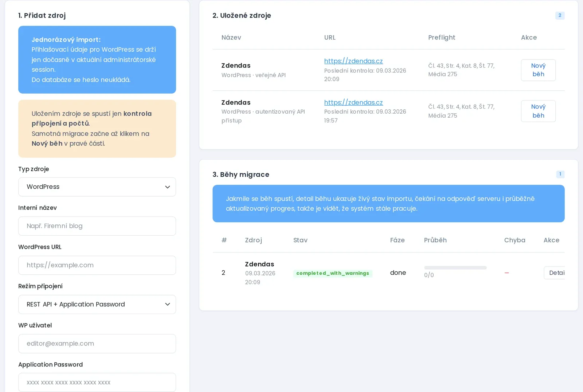Click the Chyba column header
This screenshot has width=583, height=392.
pyautogui.click(x=514, y=240)
